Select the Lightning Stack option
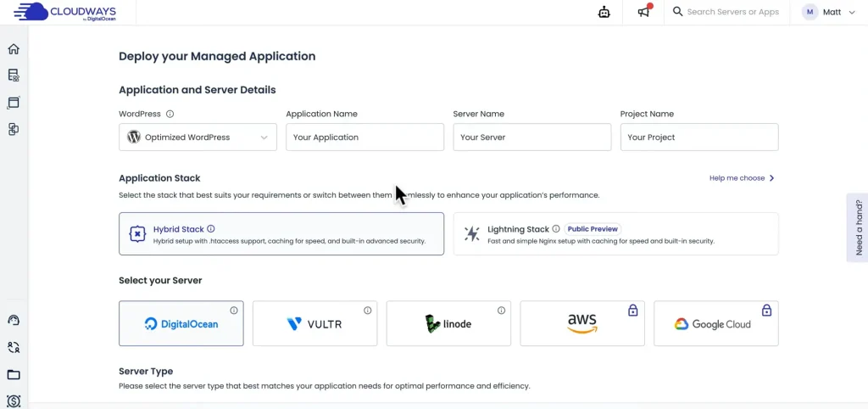Image resolution: width=868 pixels, height=409 pixels. (615, 234)
